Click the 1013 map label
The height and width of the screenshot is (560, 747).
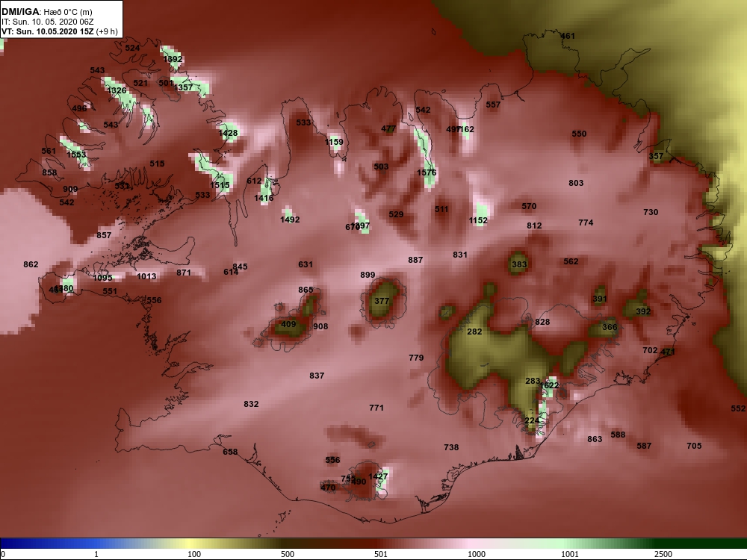click(146, 276)
